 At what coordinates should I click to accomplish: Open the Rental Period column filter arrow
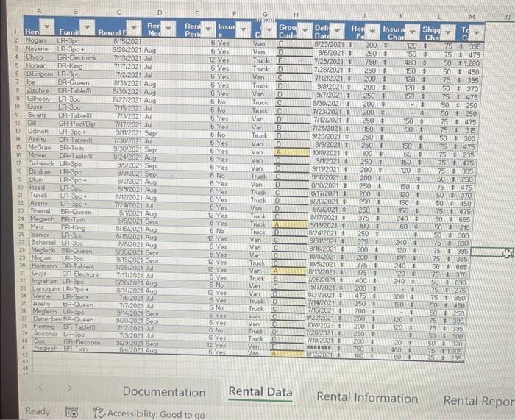click(208, 29)
